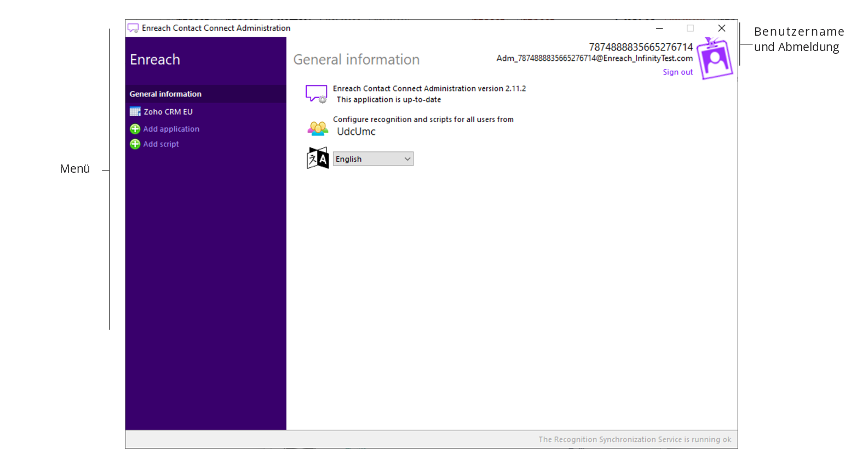The height and width of the screenshot is (449, 868).
Task: Click the Adm account email address
Action: point(594,59)
